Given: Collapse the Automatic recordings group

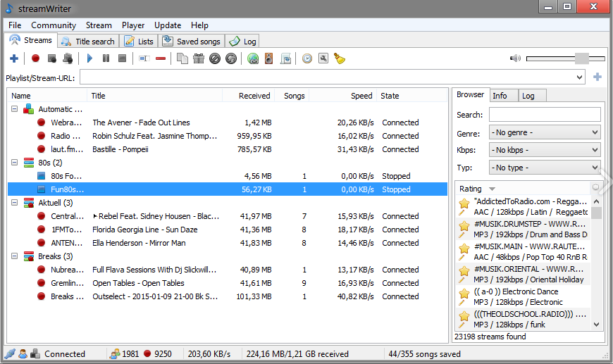Looking at the screenshot, I should (15, 109).
